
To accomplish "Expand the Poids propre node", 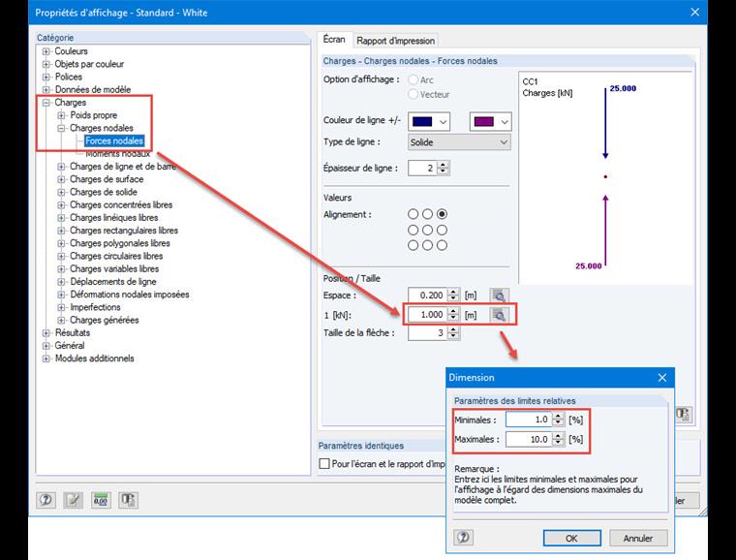I will pos(61,115).
